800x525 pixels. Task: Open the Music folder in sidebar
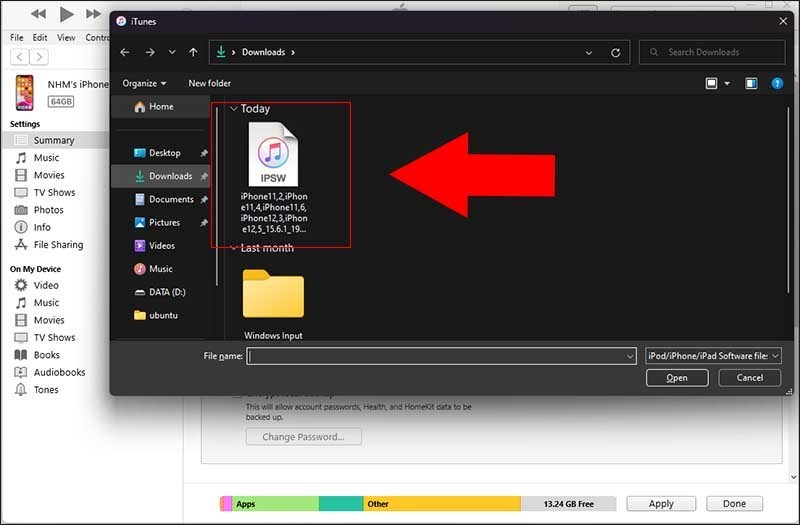(x=160, y=269)
